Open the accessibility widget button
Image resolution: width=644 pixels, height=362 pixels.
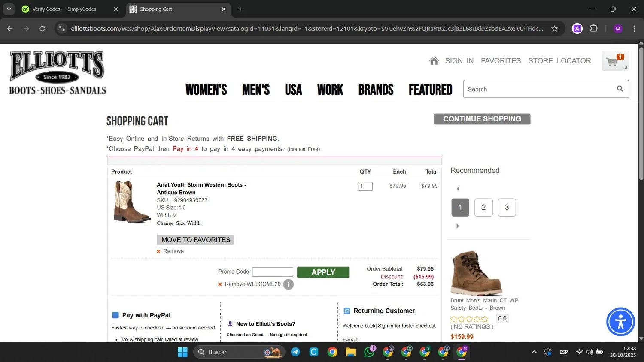pos(620,322)
